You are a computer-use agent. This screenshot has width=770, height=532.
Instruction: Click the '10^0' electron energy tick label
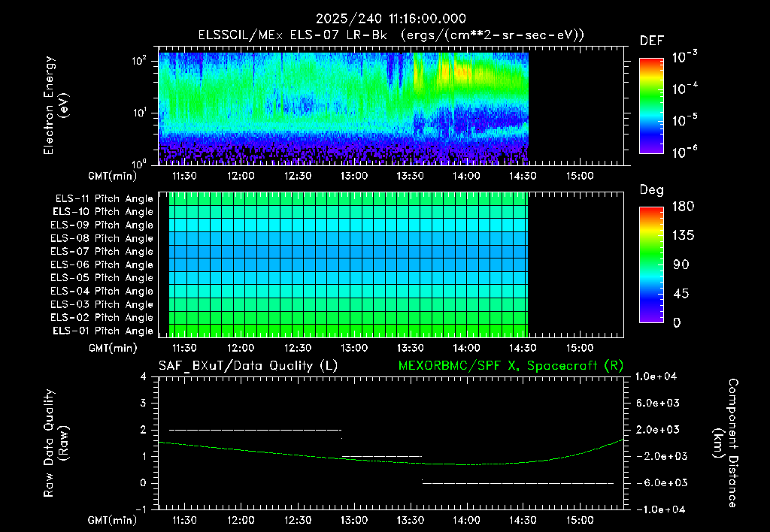click(x=139, y=164)
